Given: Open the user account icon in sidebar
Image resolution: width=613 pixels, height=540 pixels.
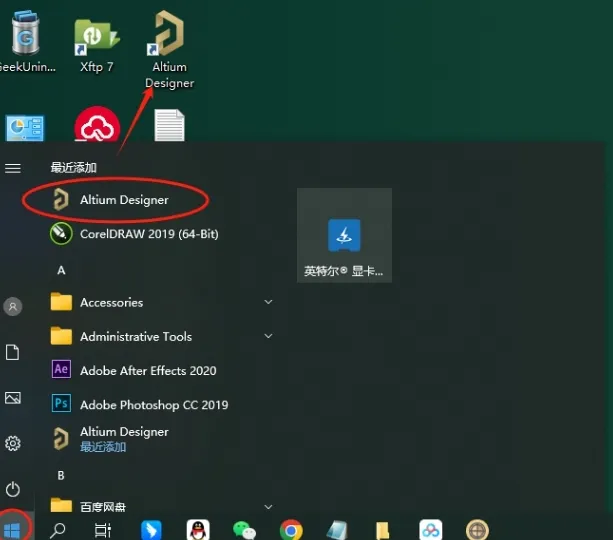Looking at the screenshot, I should 13,306.
